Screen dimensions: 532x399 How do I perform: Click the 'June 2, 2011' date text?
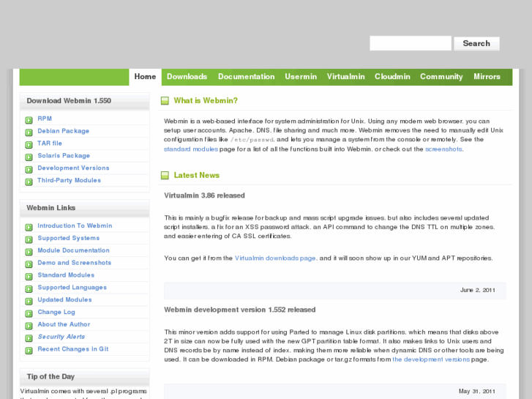pos(478,290)
